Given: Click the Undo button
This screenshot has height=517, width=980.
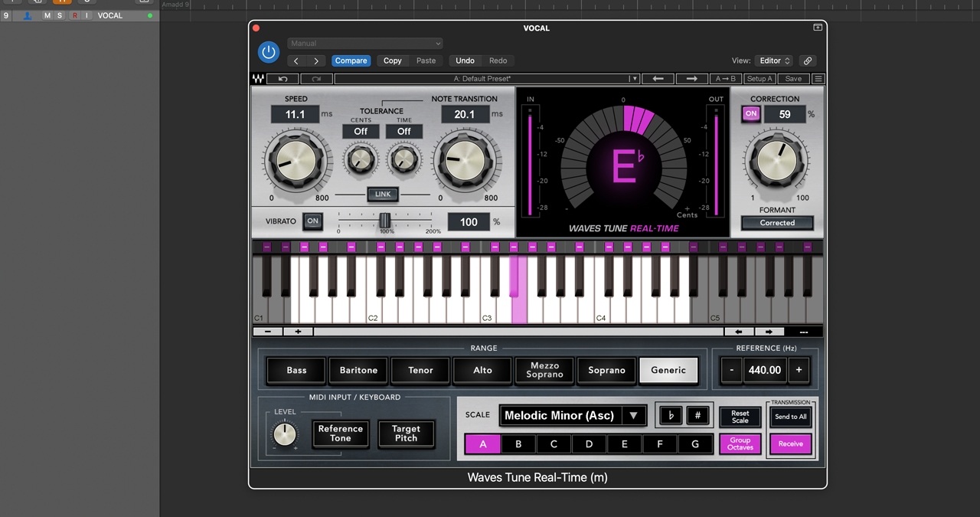Looking at the screenshot, I should pos(465,61).
